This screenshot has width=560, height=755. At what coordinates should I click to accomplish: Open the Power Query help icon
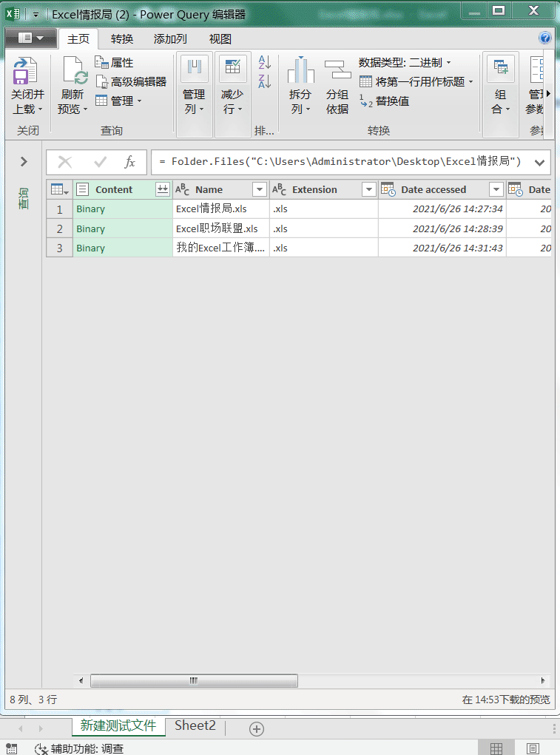click(x=545, y=38)
